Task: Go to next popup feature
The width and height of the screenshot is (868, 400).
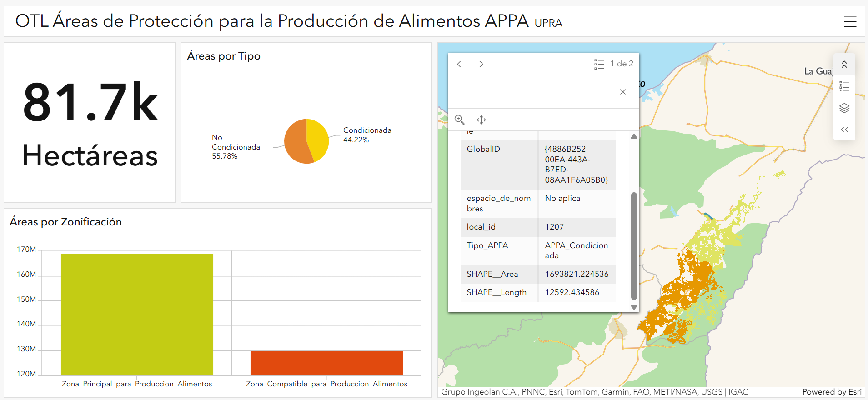Action: tap(481, 64)
